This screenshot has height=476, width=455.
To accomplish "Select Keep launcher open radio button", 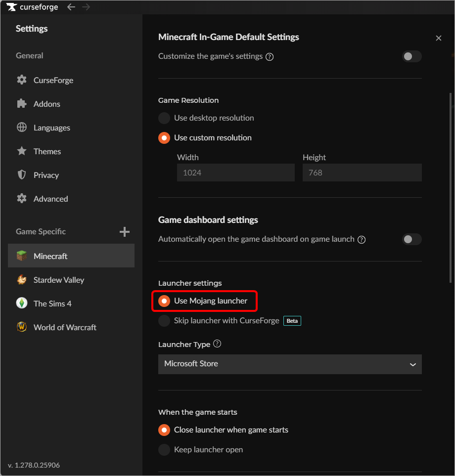I will (164, 450).
